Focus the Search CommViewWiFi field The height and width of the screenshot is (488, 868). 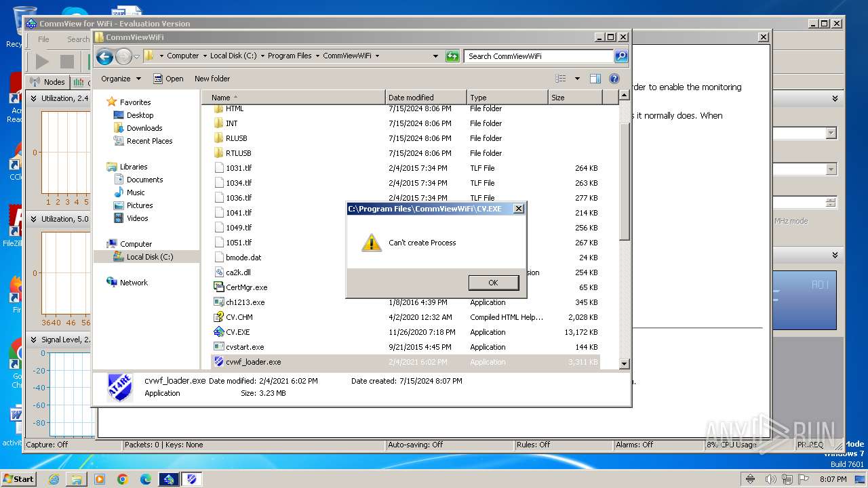pyautogui.click(x=539, y=56)
